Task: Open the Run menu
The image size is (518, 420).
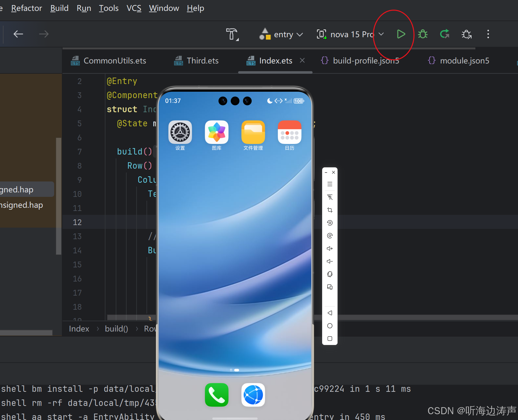Action: (84, 8)
